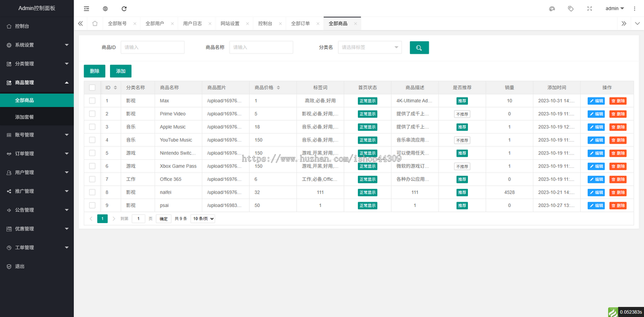Click the 商品名称 input field

point(261,47)
